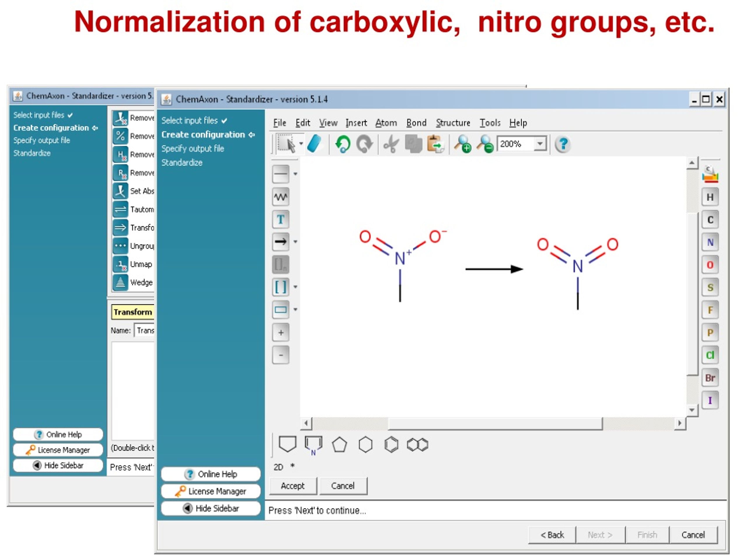
Task: Select the Hydrogen H atom button
Action: pyautogui.click(x=710, y=197)
